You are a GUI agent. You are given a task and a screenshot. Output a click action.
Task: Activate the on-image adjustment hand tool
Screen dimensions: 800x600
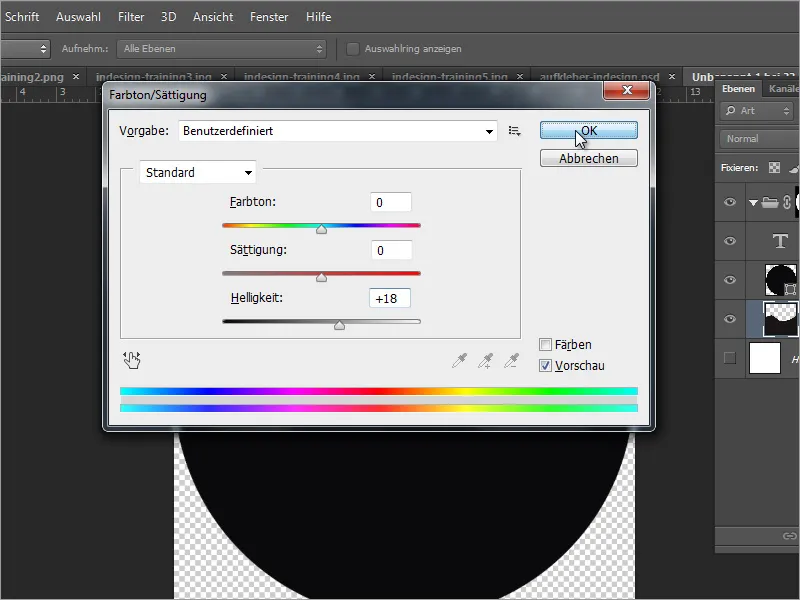point(132,360)
